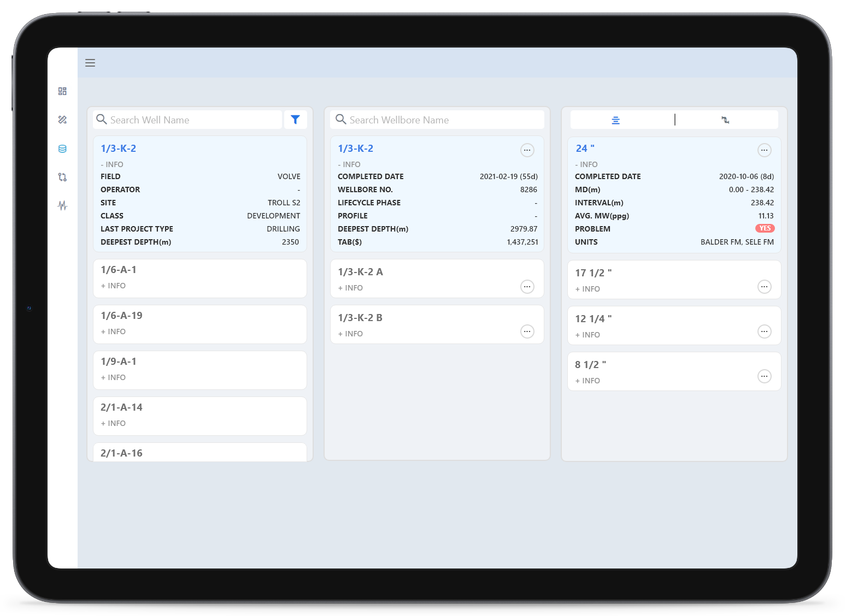Open more options for wellbore 1/3-K-2 B
846x616 pixels.
point(527,331)
